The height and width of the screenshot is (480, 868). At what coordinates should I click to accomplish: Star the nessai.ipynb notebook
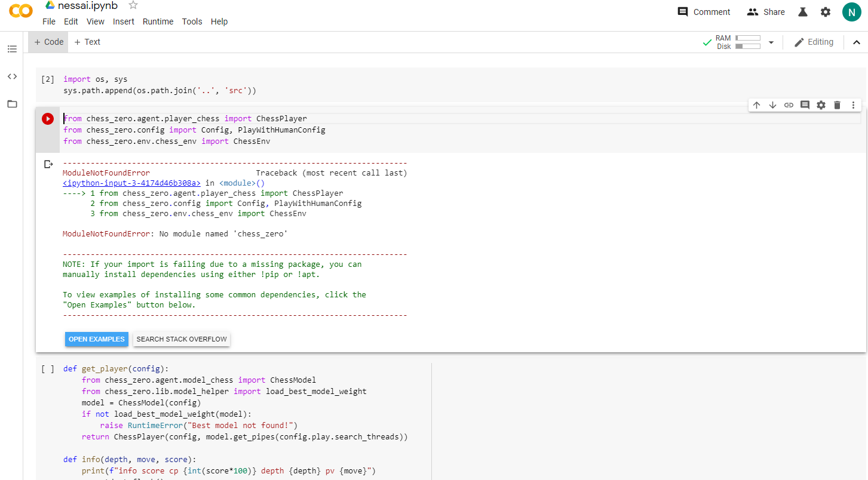click(133, 5)
